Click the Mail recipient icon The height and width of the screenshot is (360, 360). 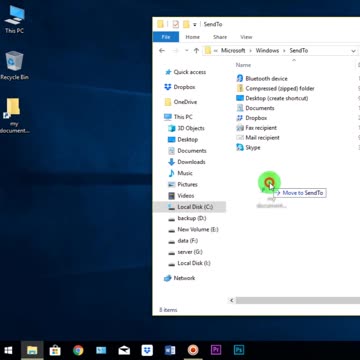240,137
